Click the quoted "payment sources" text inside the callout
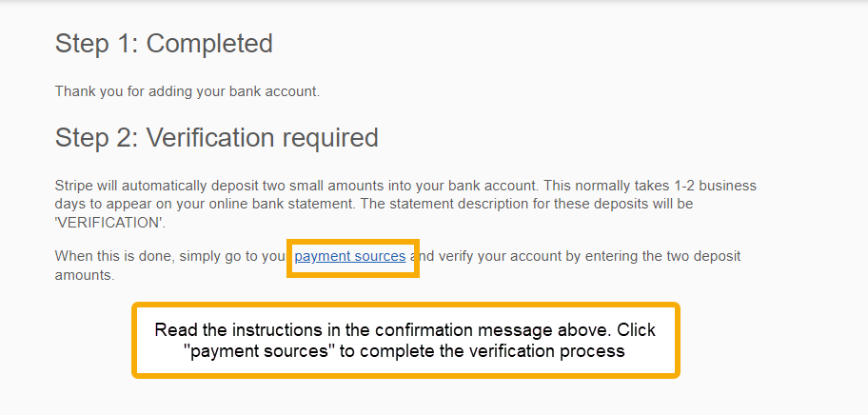Screen dimensions: 868x415 click(259, 351)
